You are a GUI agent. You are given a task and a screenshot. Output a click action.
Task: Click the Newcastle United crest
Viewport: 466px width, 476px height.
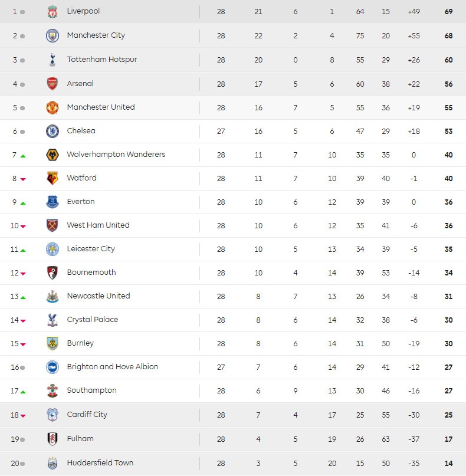click(52, 296)
